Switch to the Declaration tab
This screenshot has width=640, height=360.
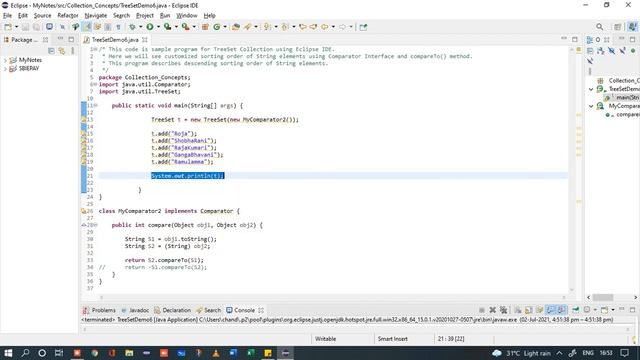point(172,310)
